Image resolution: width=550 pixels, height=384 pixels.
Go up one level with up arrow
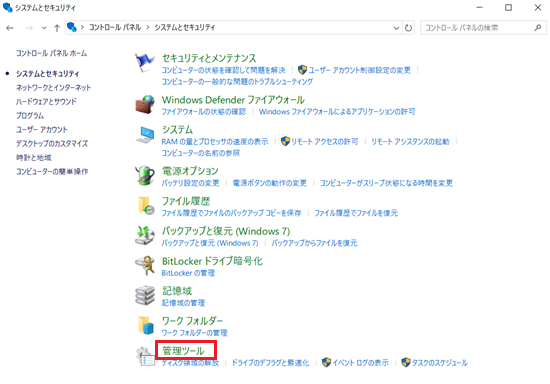click(x=57, y=28)
